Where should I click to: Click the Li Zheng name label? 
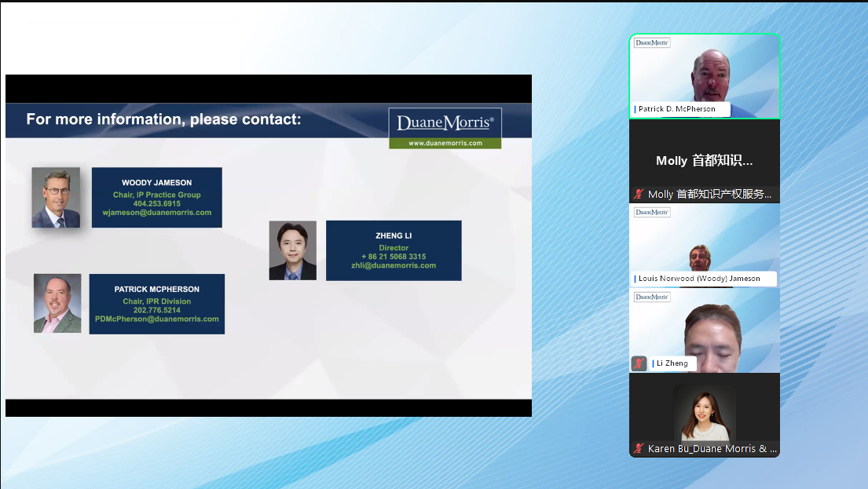pos(672,363)
